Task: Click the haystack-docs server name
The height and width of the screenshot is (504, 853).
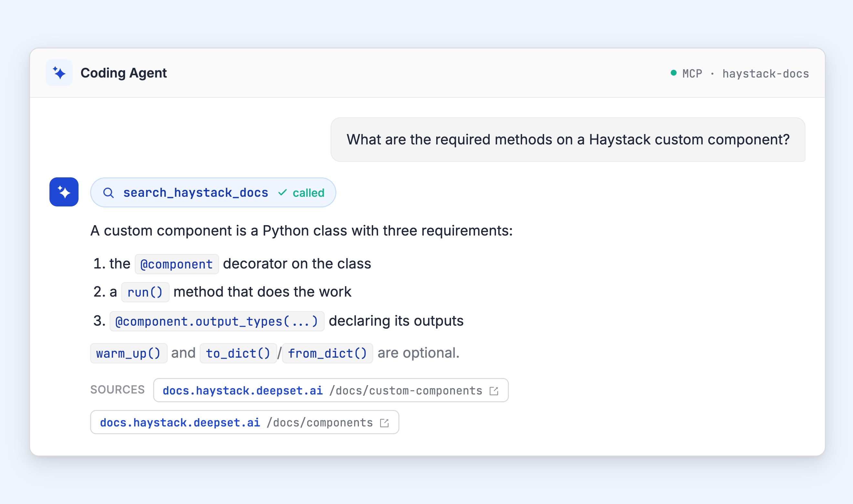Action: [765, 73]
